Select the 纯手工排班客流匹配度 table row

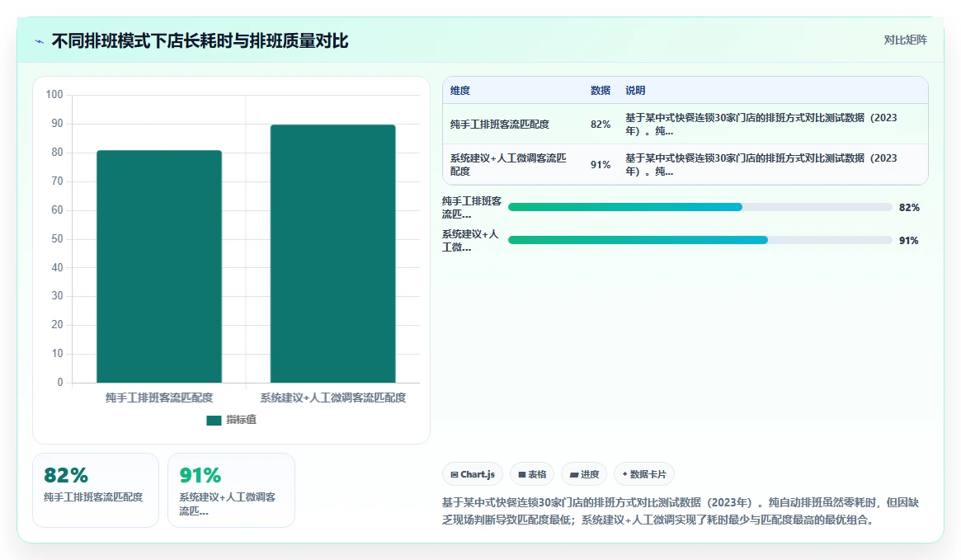[x=685, y=124]
